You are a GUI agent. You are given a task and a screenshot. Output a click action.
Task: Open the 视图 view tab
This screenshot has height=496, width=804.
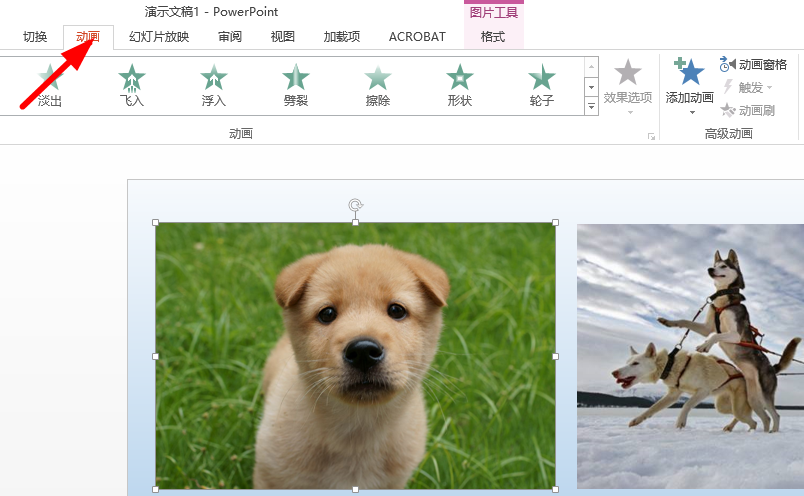click(x=283, y=37)
